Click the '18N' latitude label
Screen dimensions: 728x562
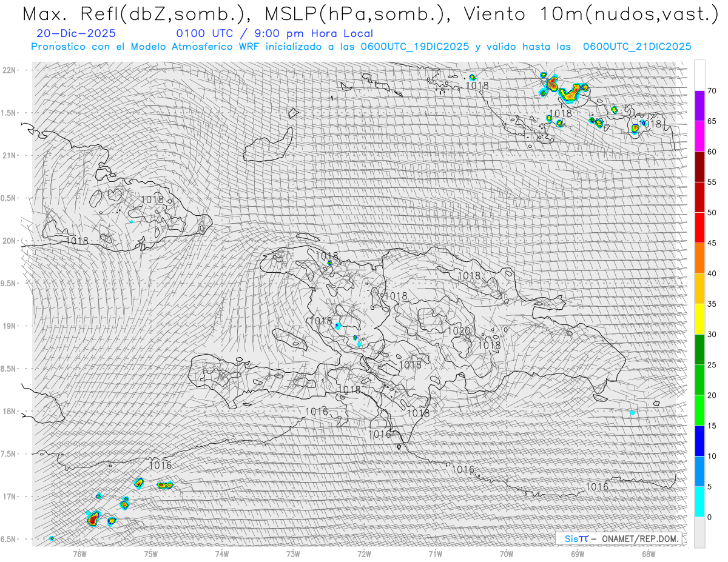point(10,411)
